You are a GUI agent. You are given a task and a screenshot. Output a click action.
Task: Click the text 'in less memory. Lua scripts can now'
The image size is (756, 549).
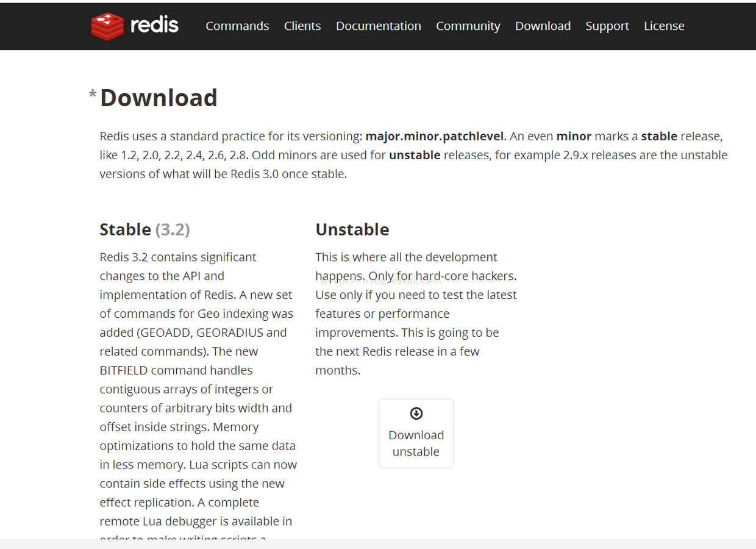click(198, 464)
